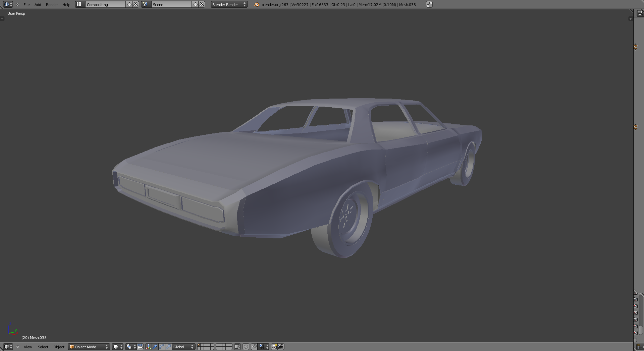Render OpenGL animation of viewport
Viewport: 644px width, 351px height.
tap(281, 347)
